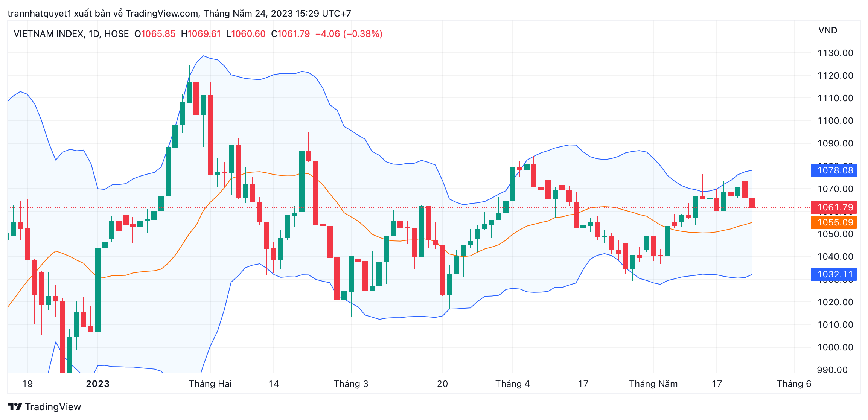Select the blue 1032.11 lower band label
Screen dimensions: 868x420
pyautogui.click(x=834, y=274)
